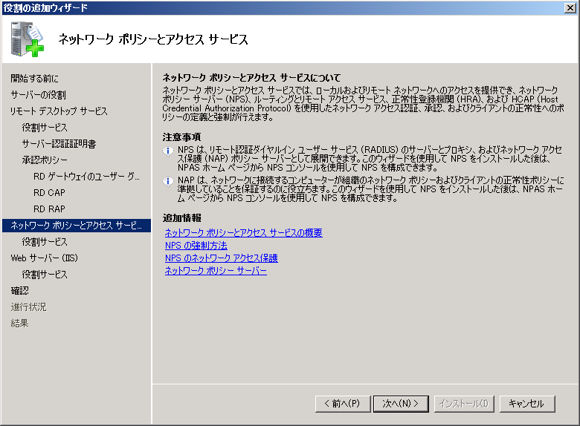
Task: Select RD CAP step
Action: 49,193
